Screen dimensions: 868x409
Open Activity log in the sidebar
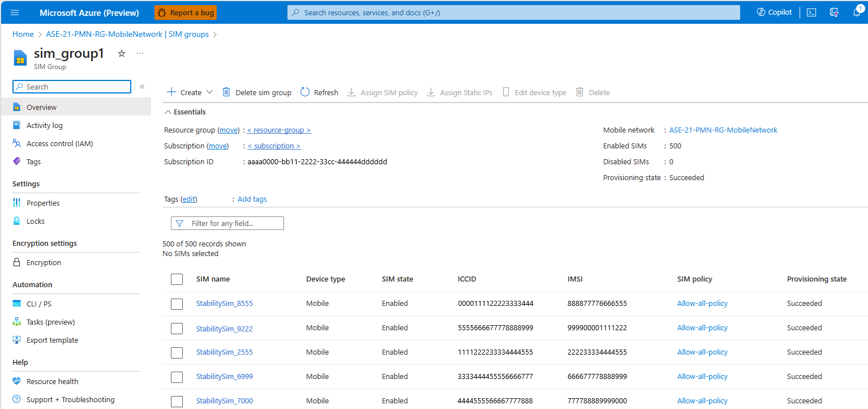click(x=44, y=125)
